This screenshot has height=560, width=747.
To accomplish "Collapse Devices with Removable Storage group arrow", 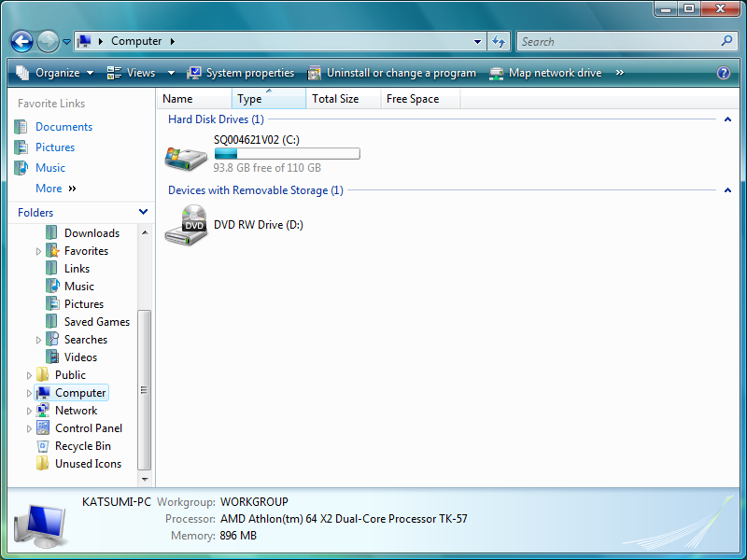I will (x=727, y=190).
